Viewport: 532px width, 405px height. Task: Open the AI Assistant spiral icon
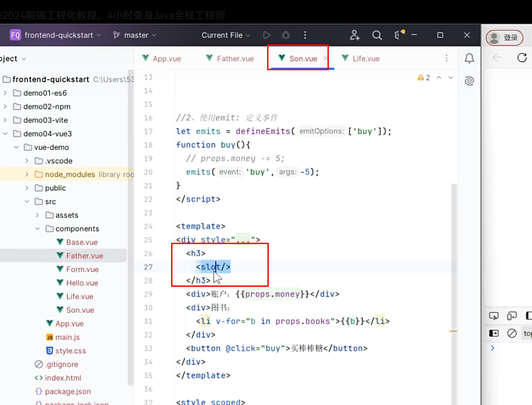pyautogui.click(x=469, y=81)
